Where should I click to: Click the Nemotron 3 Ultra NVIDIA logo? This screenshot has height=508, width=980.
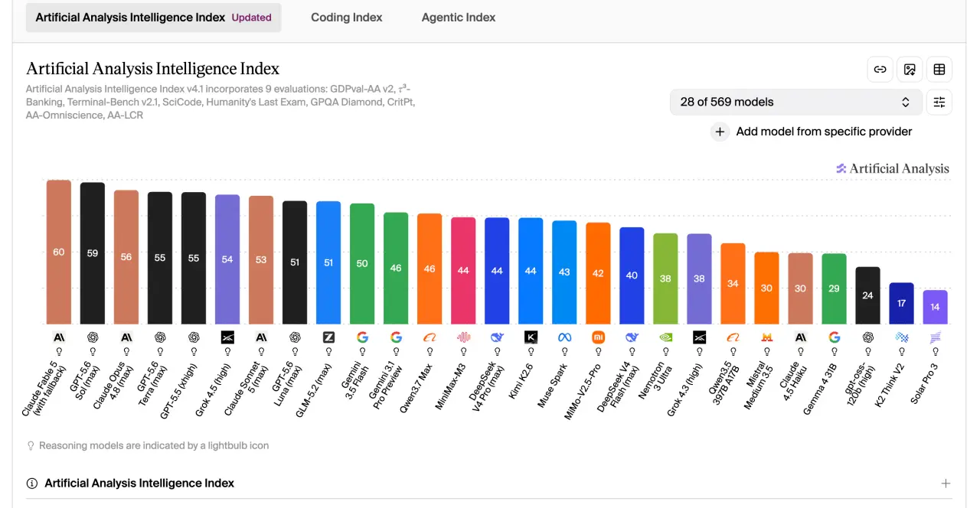[x=665, y=337]
